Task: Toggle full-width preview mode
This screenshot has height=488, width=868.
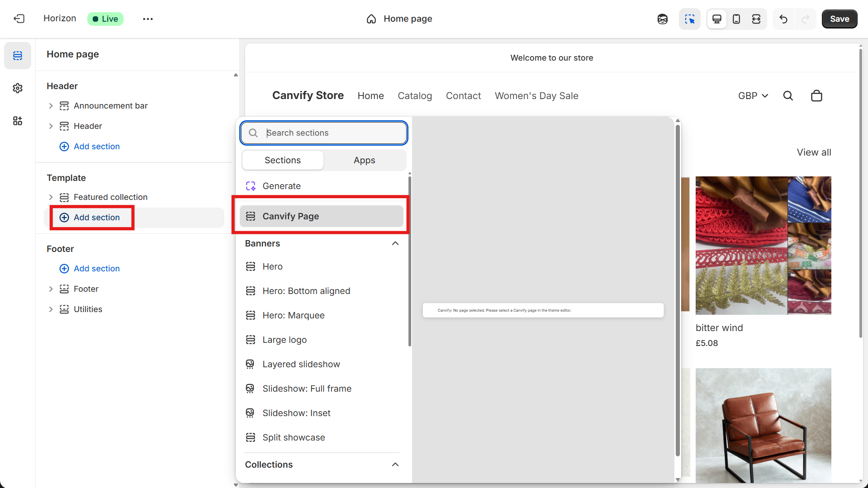Action: tap(756, 19)
